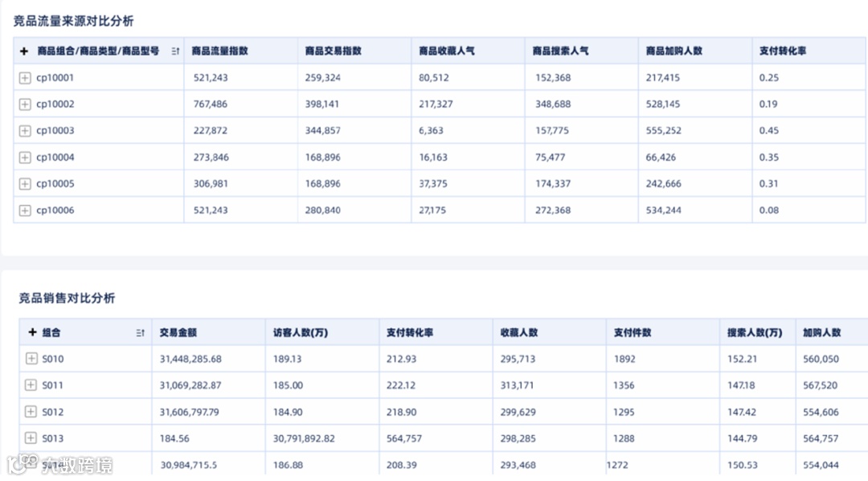Click the 31,448,285.68 cell for S010
Screen dimensions: 868x481
tap(190, 359)
